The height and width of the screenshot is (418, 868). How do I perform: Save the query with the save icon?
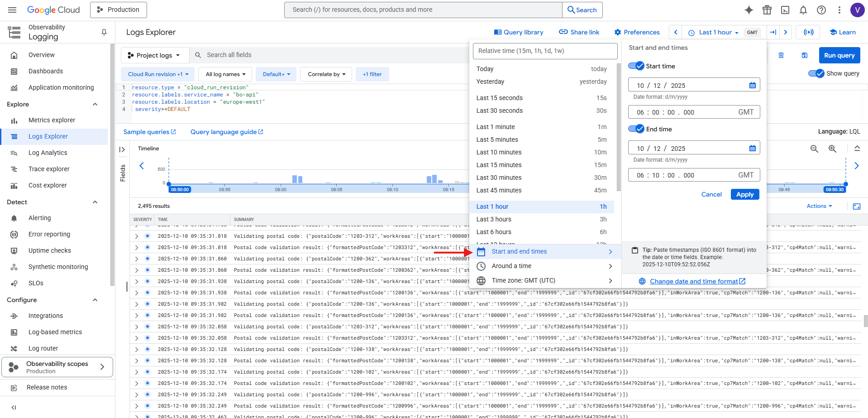click(x=805, y=55)
